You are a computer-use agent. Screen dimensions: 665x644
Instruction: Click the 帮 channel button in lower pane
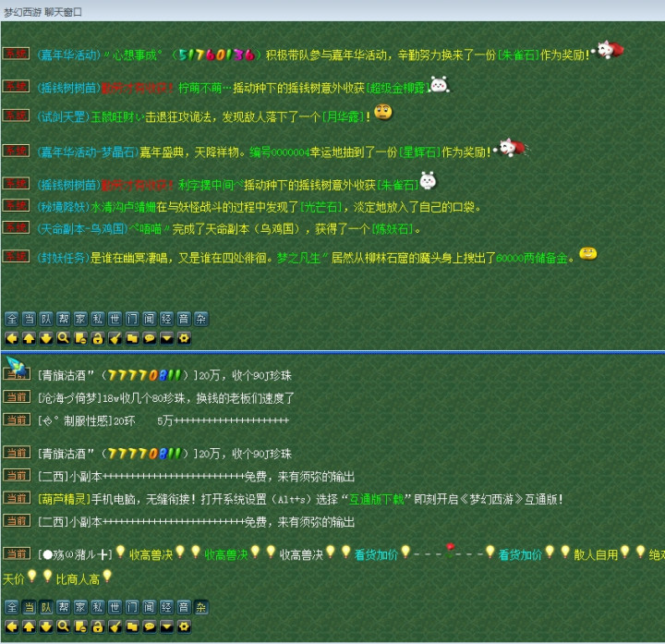click(64, 608)
